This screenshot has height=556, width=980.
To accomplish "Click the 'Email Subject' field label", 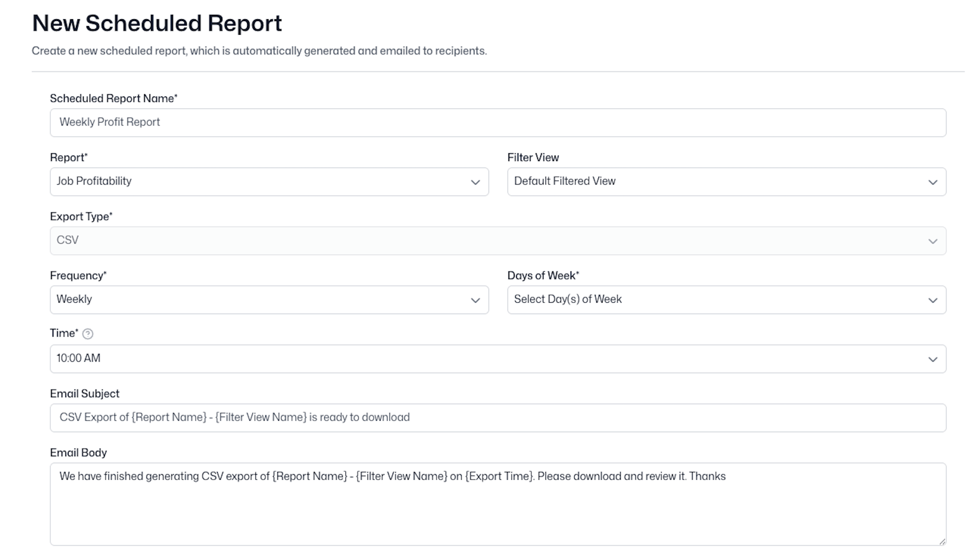I will [x=84, y=394].
